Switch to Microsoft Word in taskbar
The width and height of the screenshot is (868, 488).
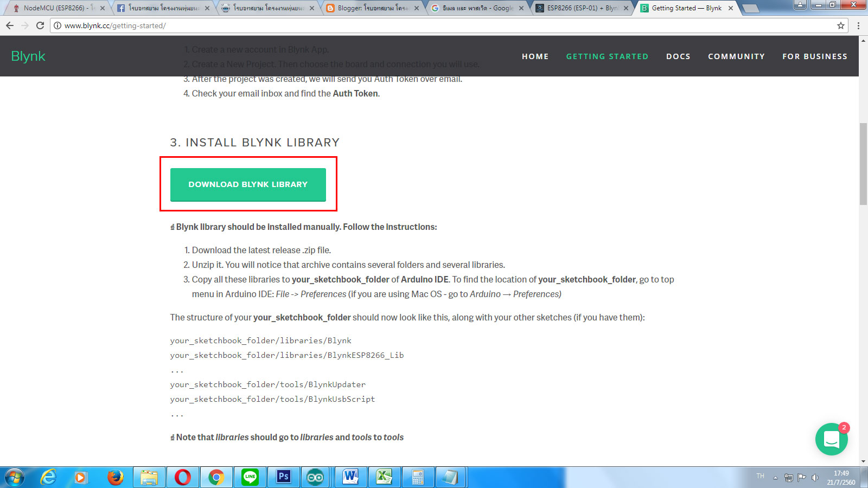[x=351, y=477]
